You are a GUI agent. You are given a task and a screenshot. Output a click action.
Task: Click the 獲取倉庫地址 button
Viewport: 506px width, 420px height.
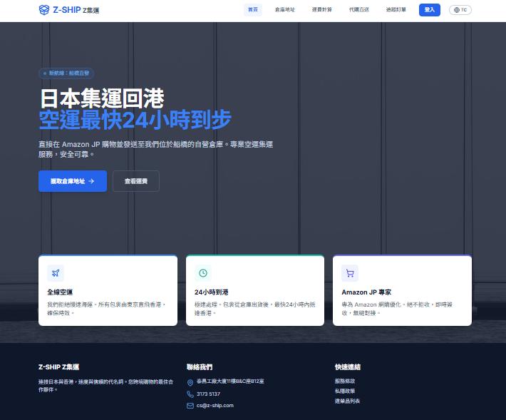coord(73,181)
